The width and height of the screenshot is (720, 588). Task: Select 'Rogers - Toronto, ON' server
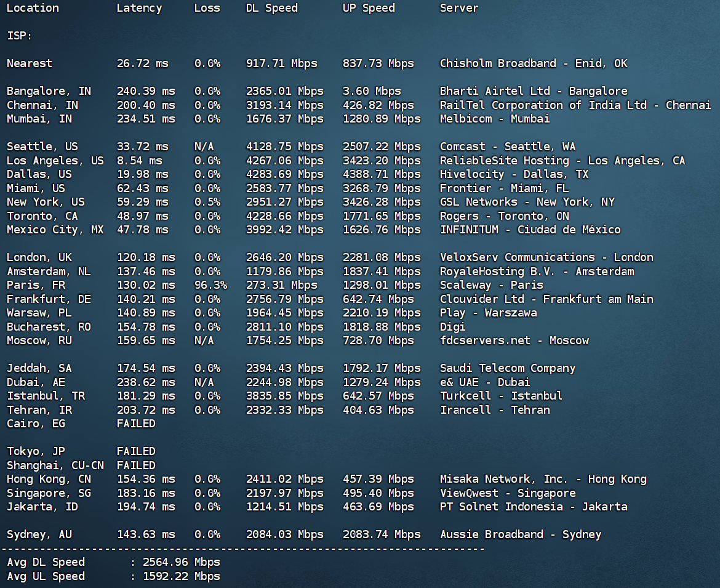point(505,216)
